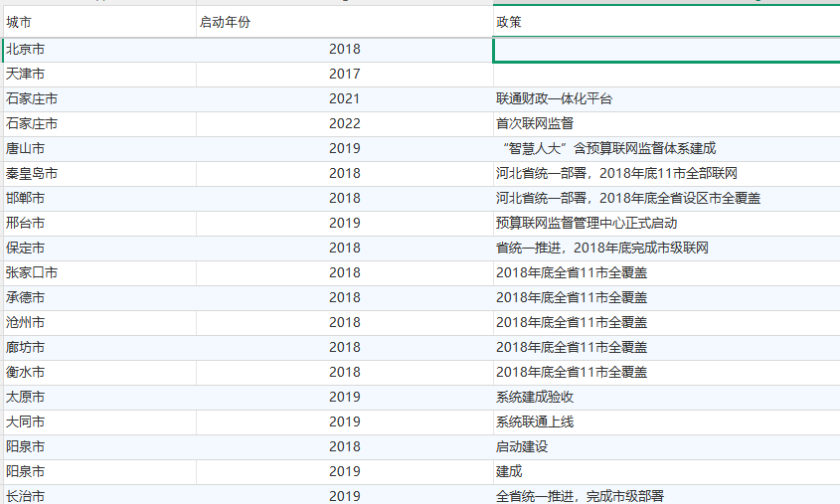Click the 2018 year cell for 承德市
Viewport: 840px width, 504px height.
[345, 298]
